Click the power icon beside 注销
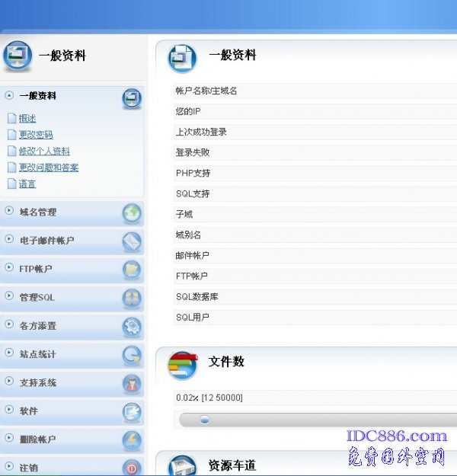Image resolution: width=457 pixels, height=476 pixels. click(x=132, y=468)
